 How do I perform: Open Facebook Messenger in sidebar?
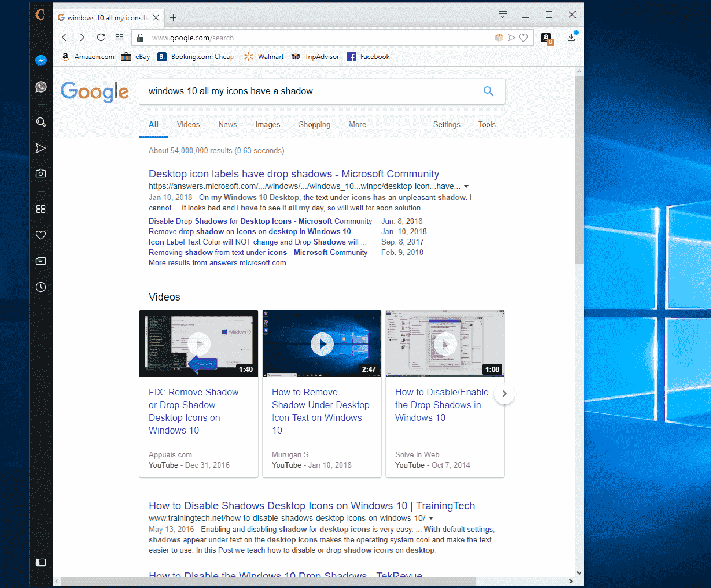click(x=40, y=60)
